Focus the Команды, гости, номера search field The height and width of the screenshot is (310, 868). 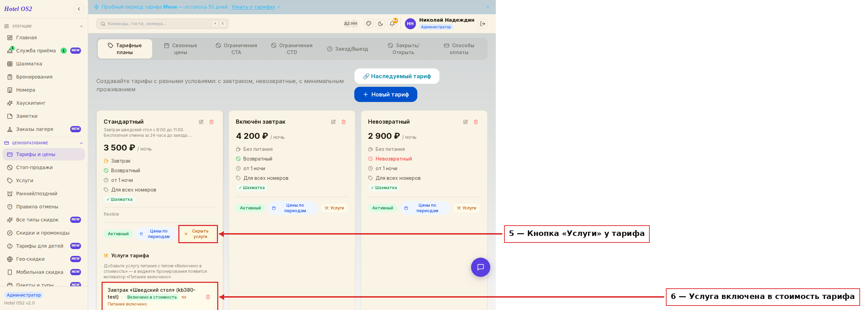(163, 24)
